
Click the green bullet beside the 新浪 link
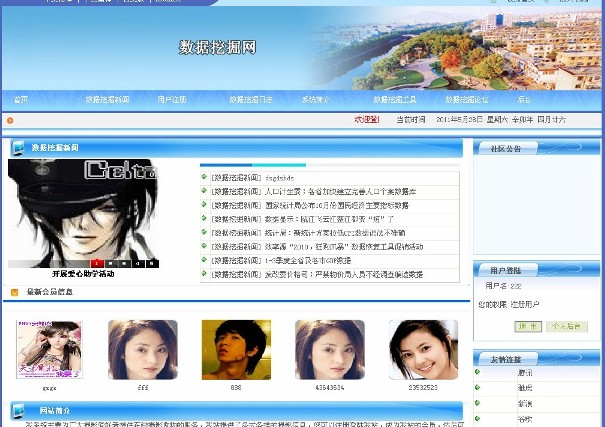(x=478, y=404)
